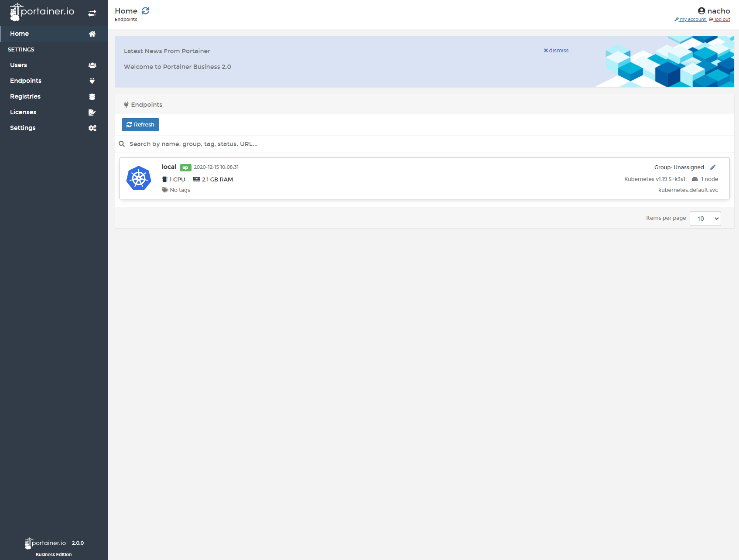
Task: Click the Portainer.io logo in the sidebar footer
Action: [x=45, y=543]
